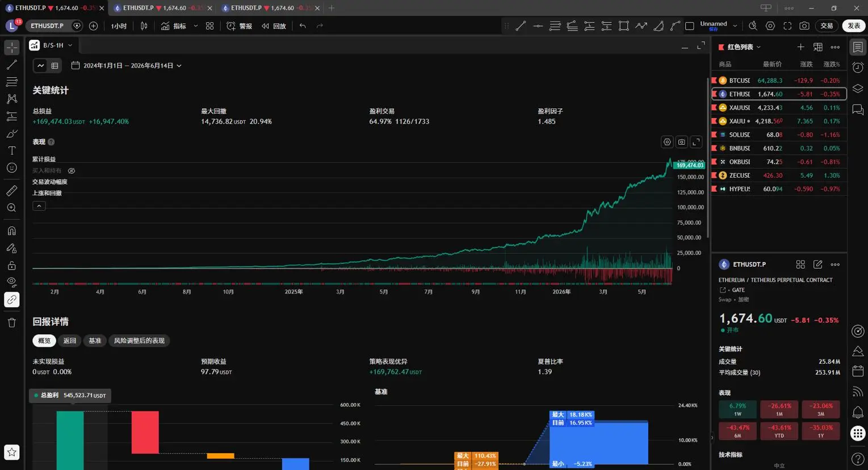The height and width of the screenshot is (470, 868).
Task: Select the text annotation tool
Action: (x=12, y=150)
